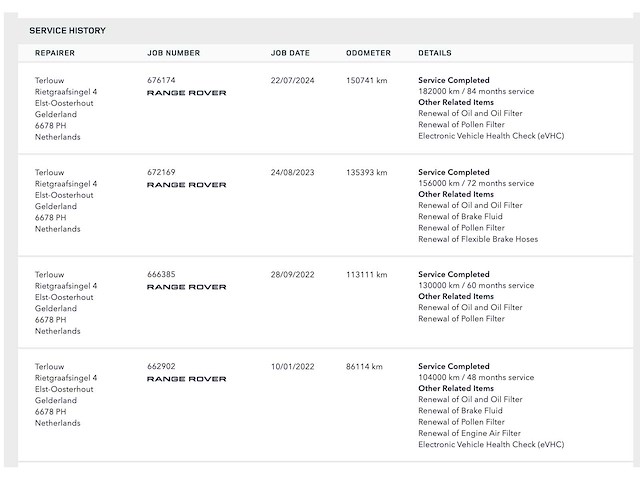
Task: Click the Job Date column header
Action: point(290,53)
